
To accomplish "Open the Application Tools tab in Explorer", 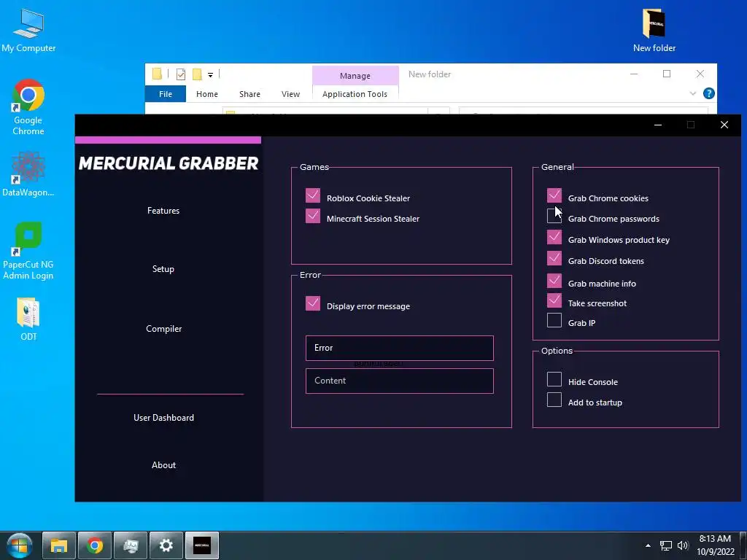I will coord(355,94).
